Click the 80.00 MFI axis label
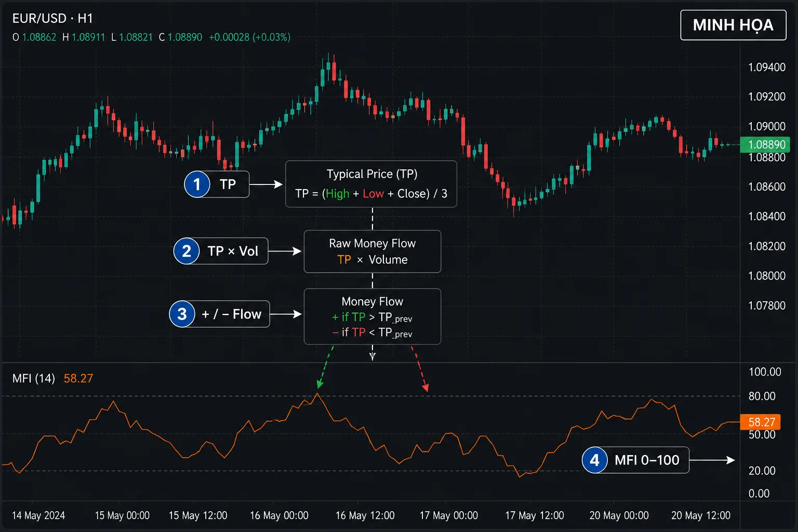The height and width of the screenshot is (532, 798). coord(762,396)
